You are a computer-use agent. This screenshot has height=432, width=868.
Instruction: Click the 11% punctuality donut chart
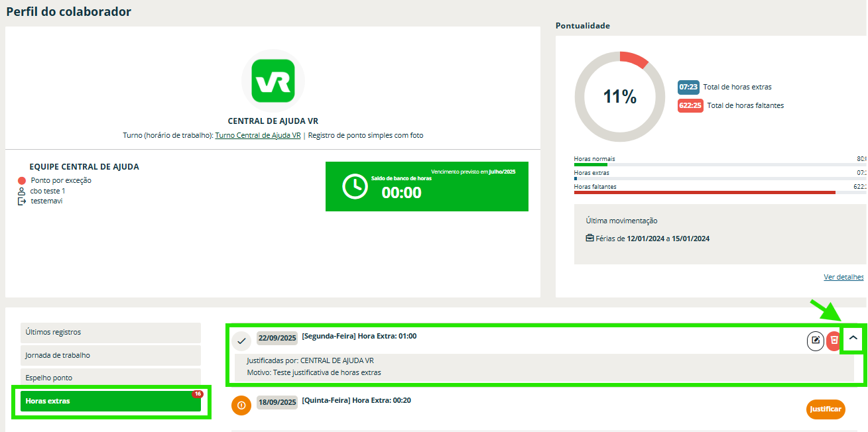tap(619, 97)
